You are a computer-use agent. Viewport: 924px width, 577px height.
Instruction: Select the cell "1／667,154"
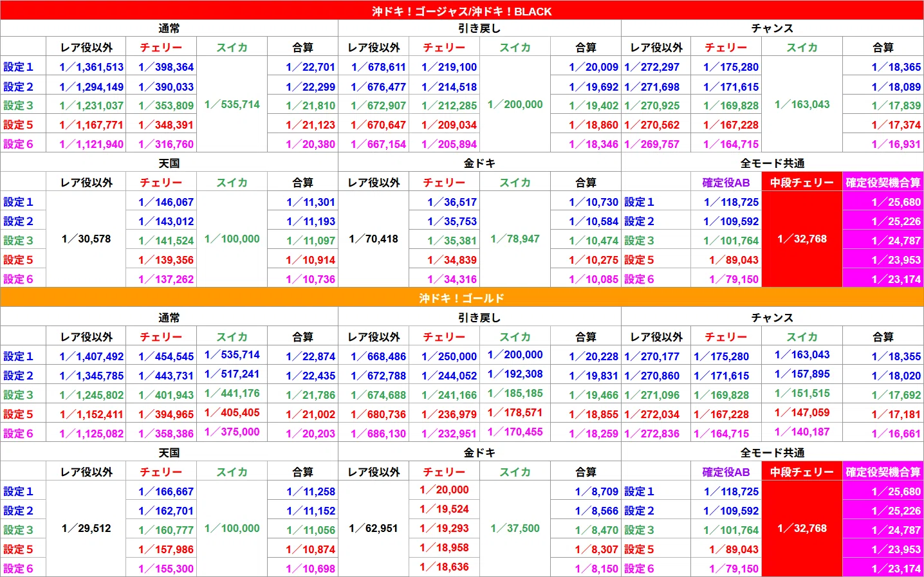(x=373, y=144)
